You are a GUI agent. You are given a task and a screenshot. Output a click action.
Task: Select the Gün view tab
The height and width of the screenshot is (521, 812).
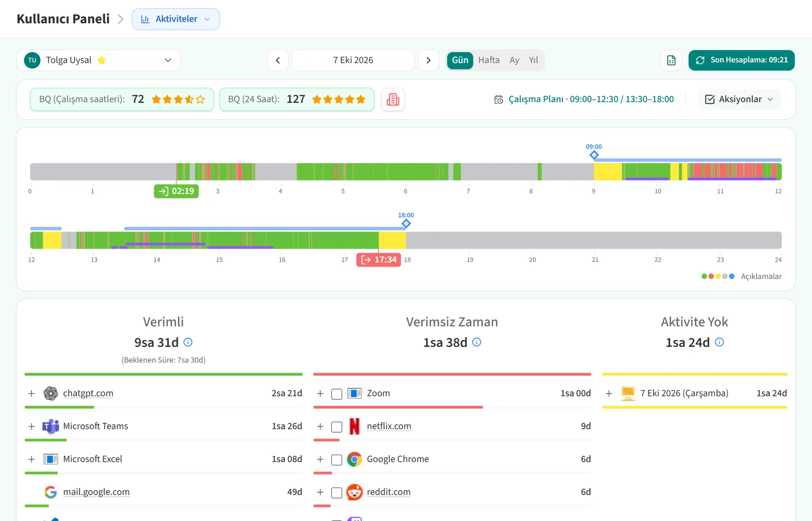point(460,60)
